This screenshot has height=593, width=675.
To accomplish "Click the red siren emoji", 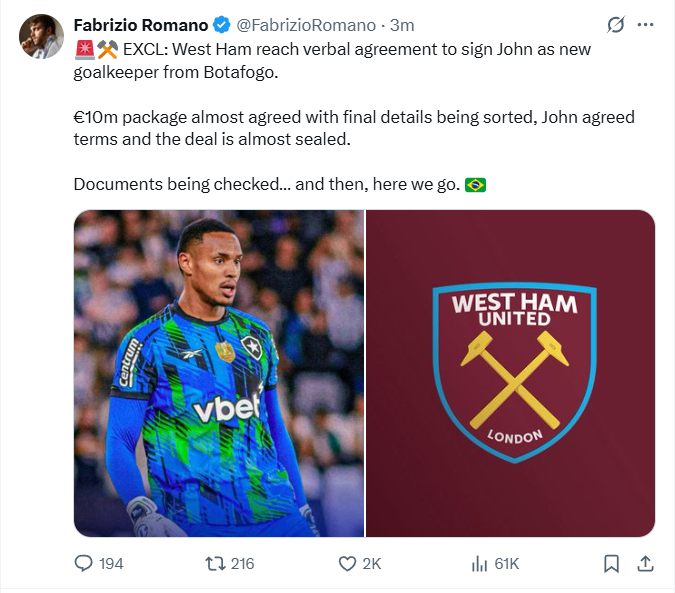I will coord(84,49).
